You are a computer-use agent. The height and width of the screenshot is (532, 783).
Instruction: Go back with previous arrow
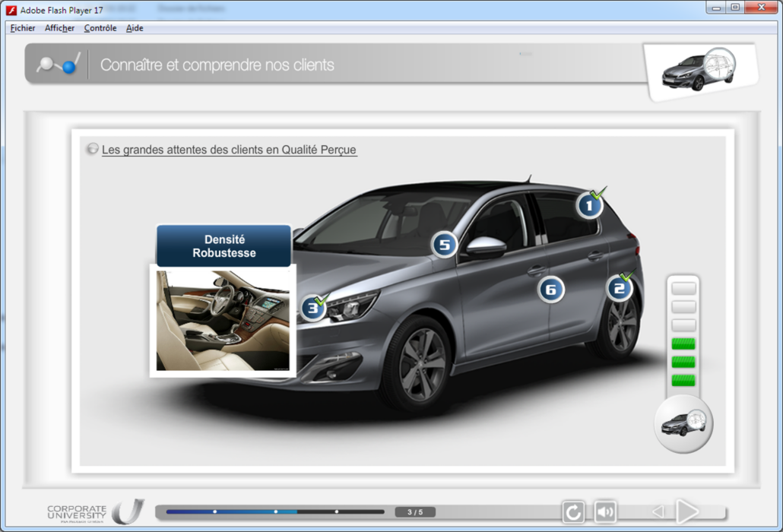pos(658,511)
